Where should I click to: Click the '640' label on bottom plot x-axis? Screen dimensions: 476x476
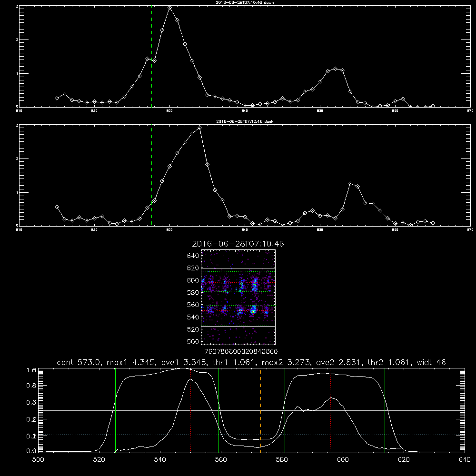point(465,460)
